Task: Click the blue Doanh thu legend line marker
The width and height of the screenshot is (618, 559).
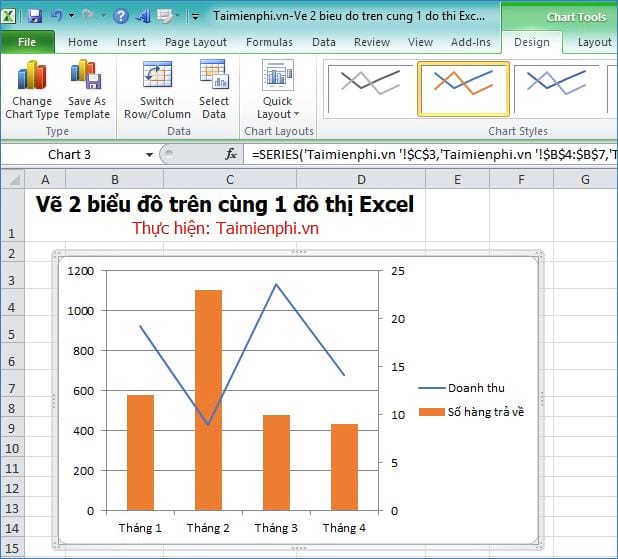Action: [432, 388]
